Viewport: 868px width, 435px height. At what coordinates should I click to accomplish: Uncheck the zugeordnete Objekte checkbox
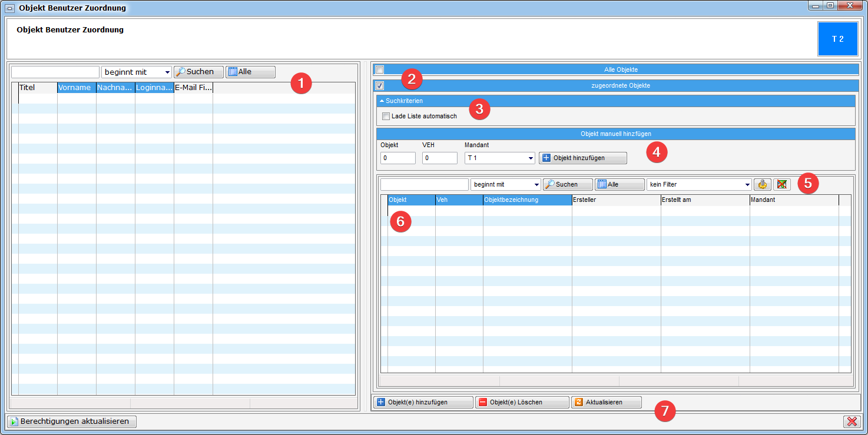pos(380,85)
